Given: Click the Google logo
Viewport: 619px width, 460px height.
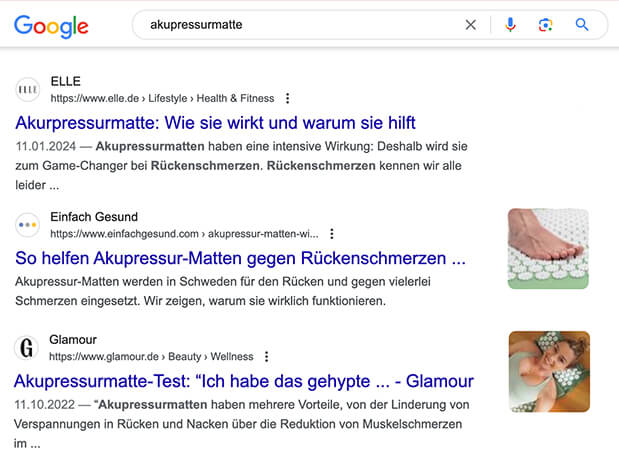Looking at the screenshot, I should [x=51, y=26].
